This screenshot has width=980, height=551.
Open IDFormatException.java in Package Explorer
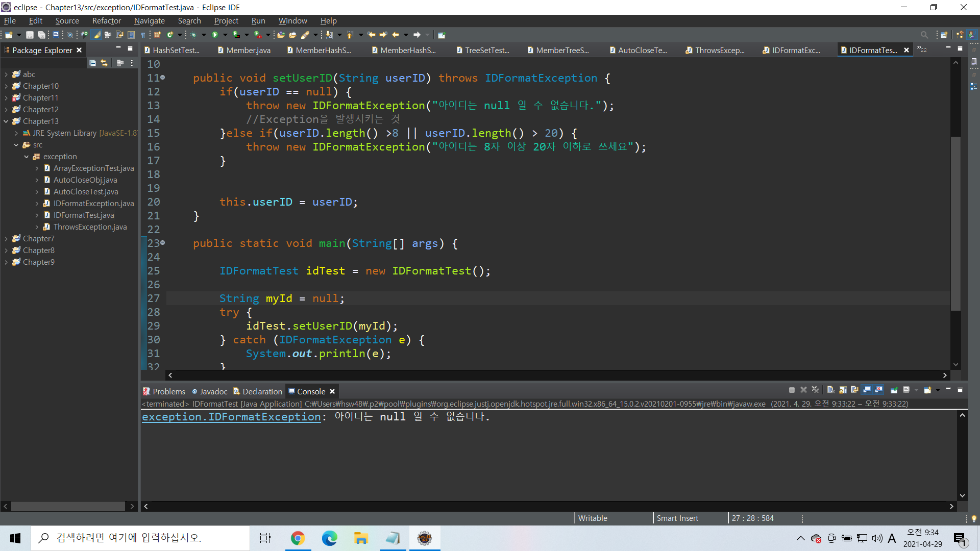point(93,204)
